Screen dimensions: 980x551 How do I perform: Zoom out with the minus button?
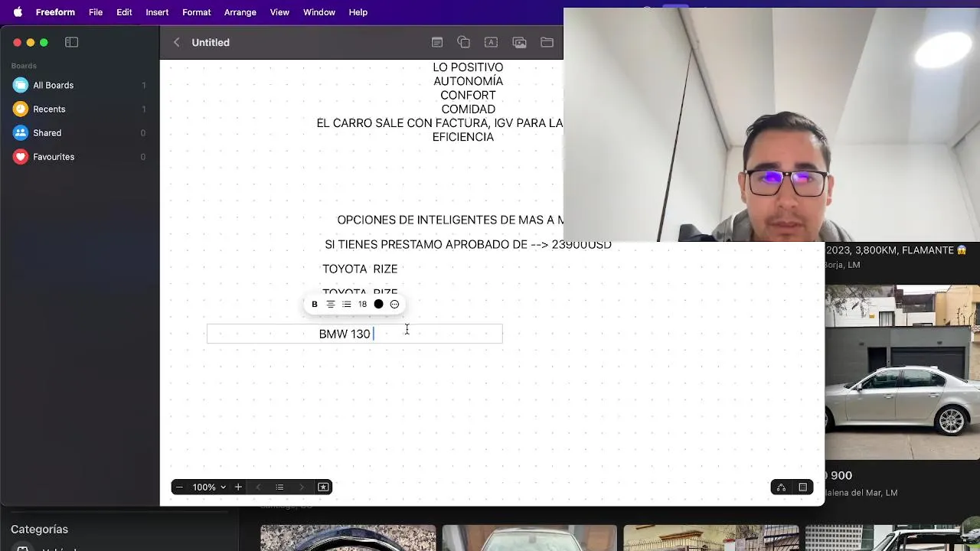pyautogui.click(x=179, y=487)
